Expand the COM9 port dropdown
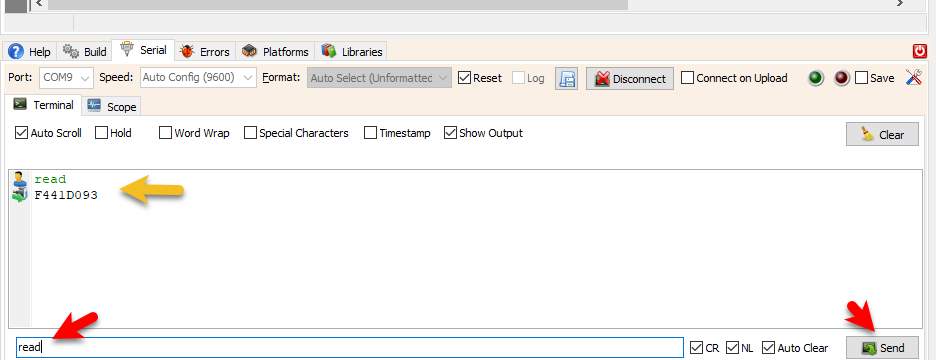The image size is (936, 360). pyautogui.click(x=67, y=78)
